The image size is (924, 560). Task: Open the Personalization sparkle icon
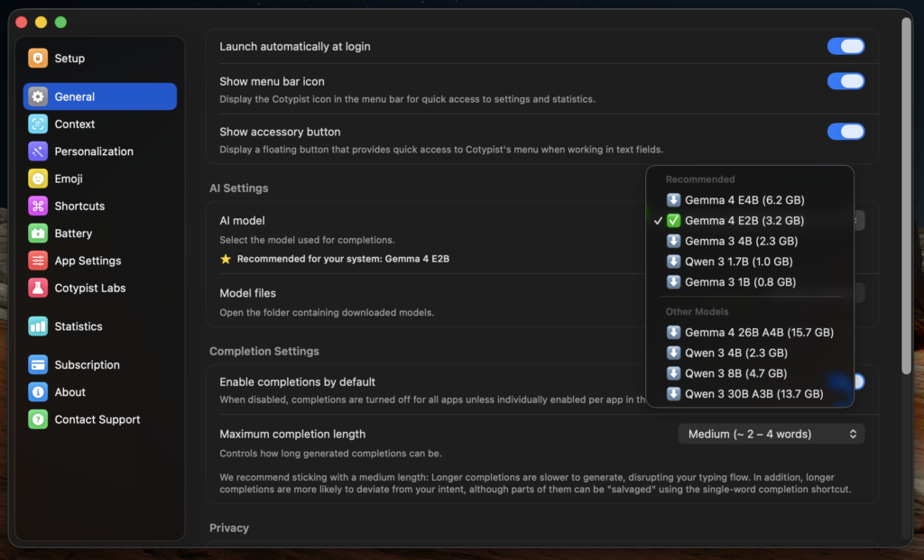click(38, 151)
